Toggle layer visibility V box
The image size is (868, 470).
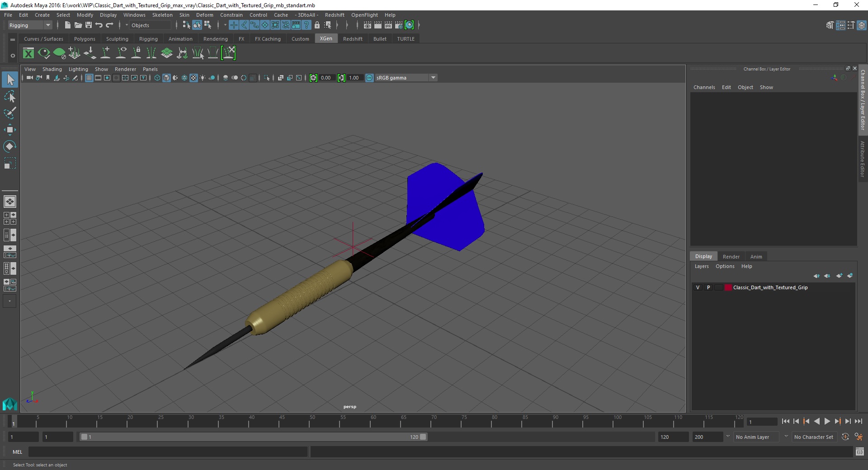698,287
